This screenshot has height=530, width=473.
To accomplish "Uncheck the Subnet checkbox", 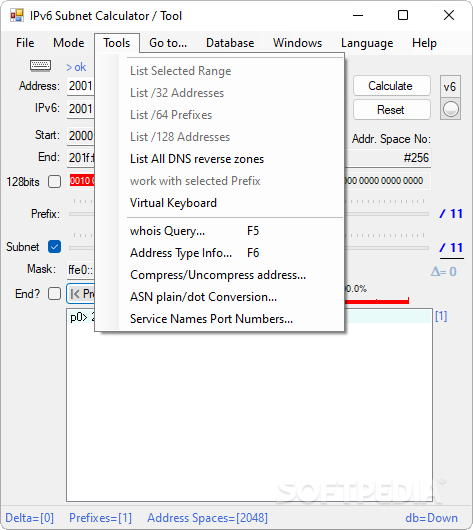I will click(x=54, y=247).
